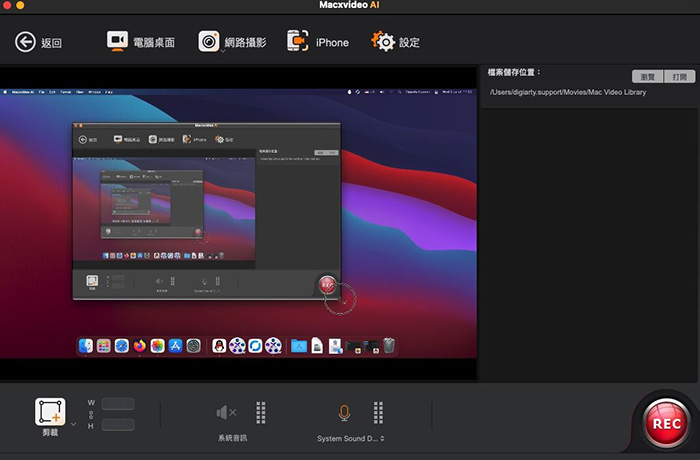Click the 剪裁 crop region icon
This screenshot has width=700, height=460.
click(50, 412)
